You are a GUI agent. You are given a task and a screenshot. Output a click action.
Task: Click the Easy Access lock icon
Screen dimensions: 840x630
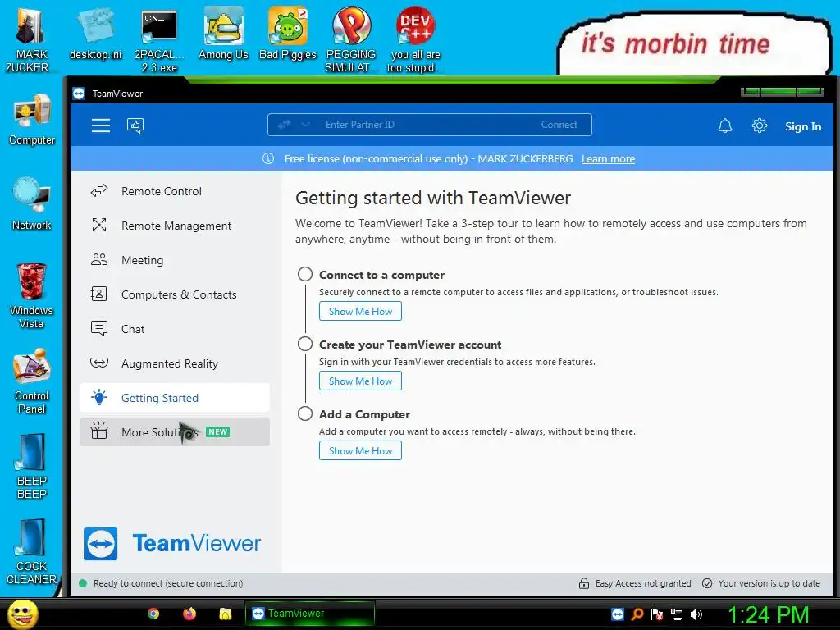(584, 583)
